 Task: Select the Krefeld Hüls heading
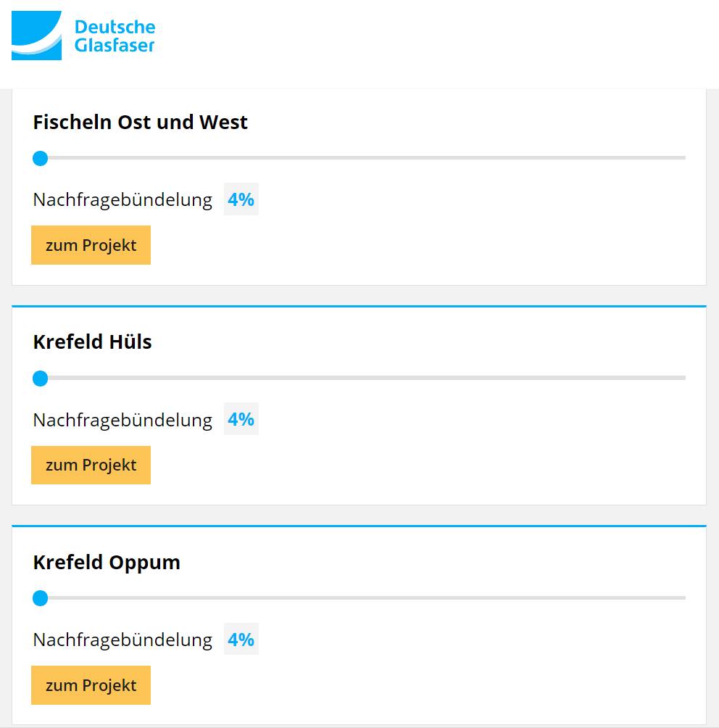pos(92,342)
